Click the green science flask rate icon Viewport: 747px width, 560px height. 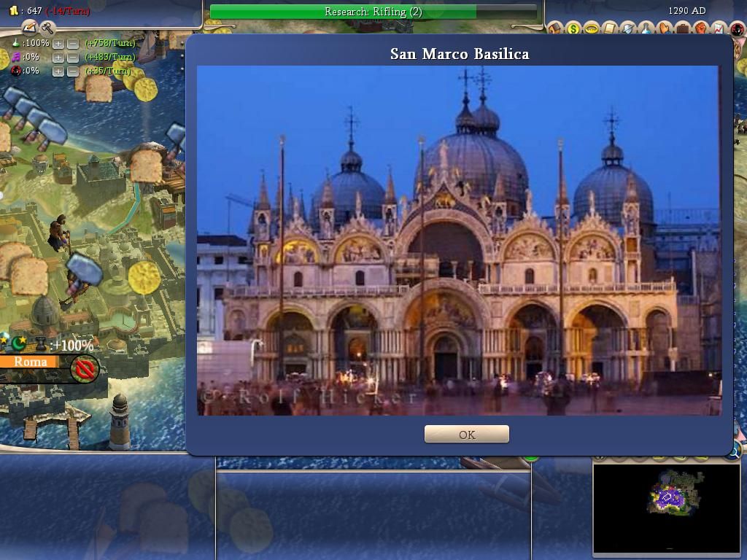(x=16, y=43)
